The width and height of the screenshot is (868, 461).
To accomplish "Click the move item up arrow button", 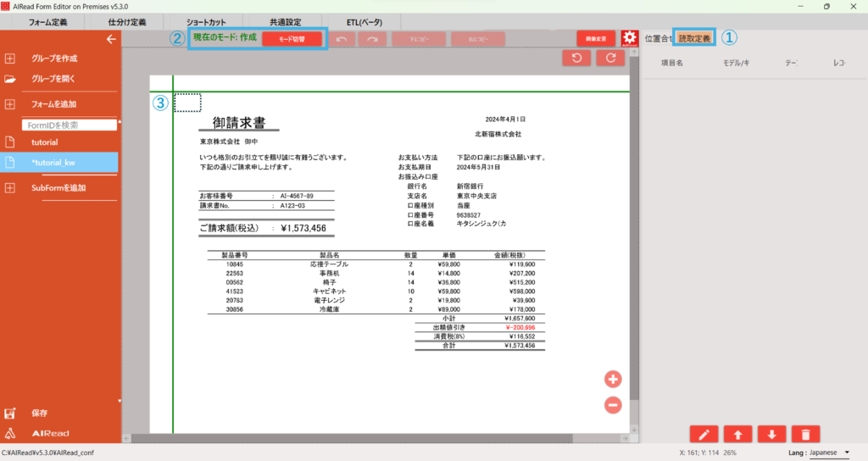I will coord(737,434).
